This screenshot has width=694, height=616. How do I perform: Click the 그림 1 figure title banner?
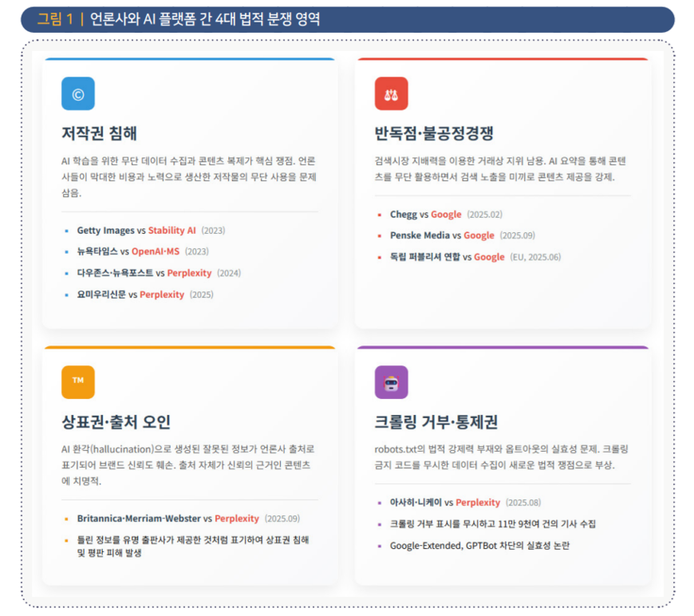[x=347, y=19]
